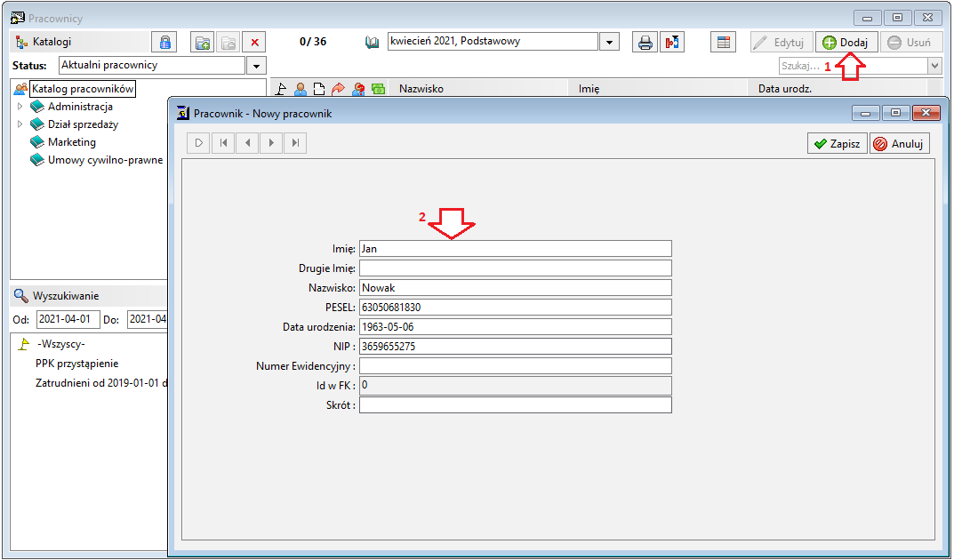
Task: Expand the Dział sprzedaży tree node
Action: pos(20,124)
